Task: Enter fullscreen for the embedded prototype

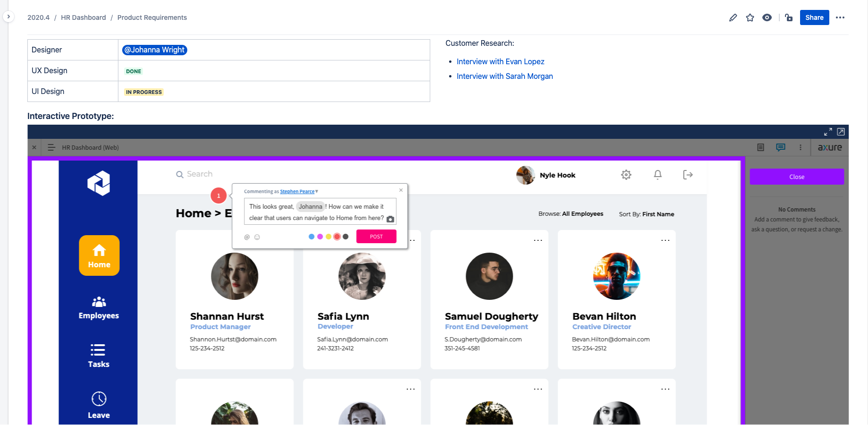Action: click(828, 132)
